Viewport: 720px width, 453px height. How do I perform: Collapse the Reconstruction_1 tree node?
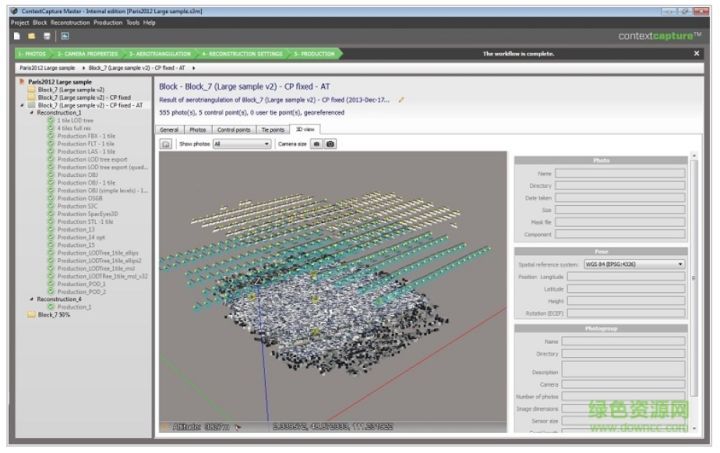(31, 113)
